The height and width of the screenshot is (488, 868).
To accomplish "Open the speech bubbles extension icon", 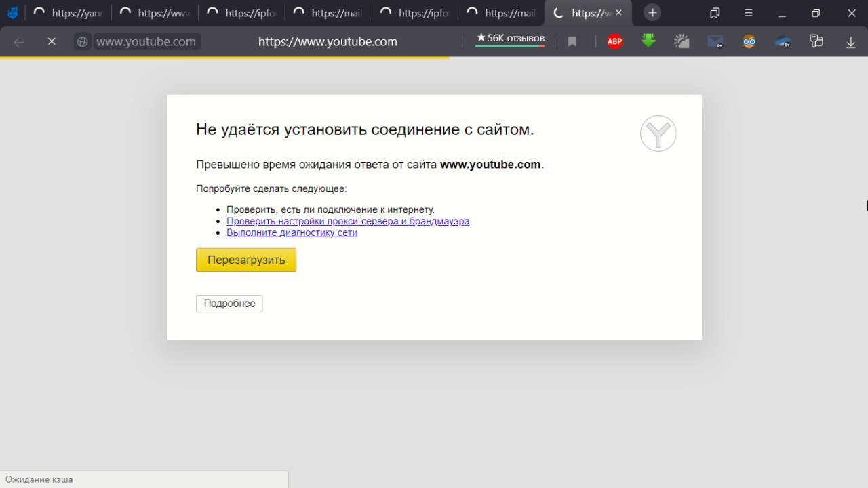I will point(816,41).
